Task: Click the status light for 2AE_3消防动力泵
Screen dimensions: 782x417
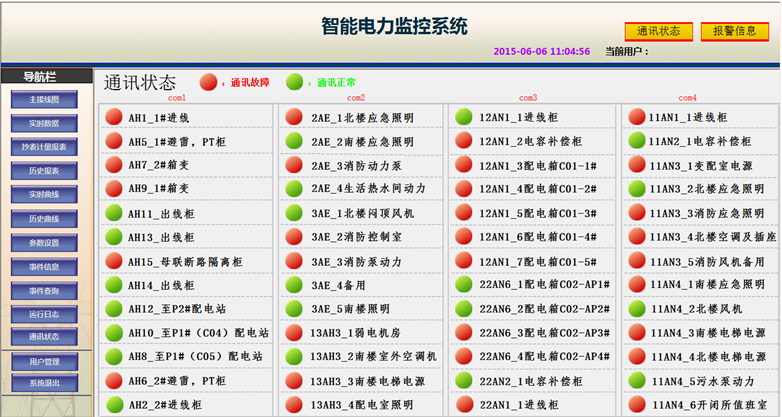Action: coord(294,165)
